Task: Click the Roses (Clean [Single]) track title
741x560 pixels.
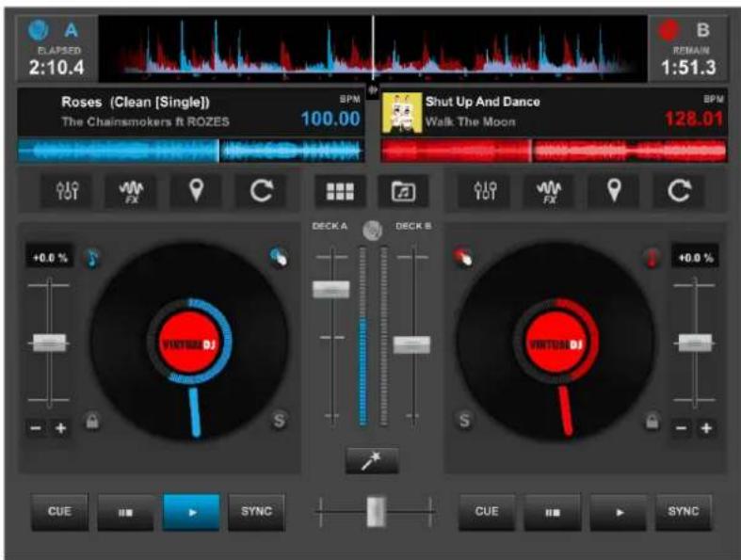Action: click(136, 102)
